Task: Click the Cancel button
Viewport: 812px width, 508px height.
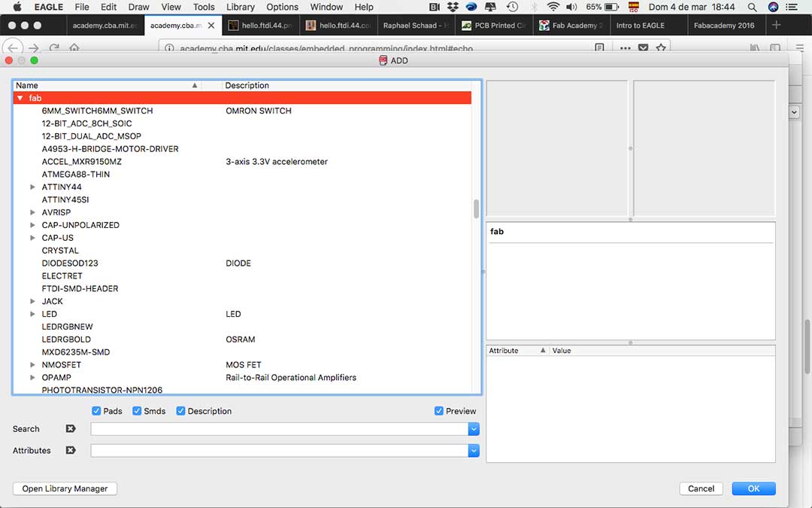Action: click(701, 489)
